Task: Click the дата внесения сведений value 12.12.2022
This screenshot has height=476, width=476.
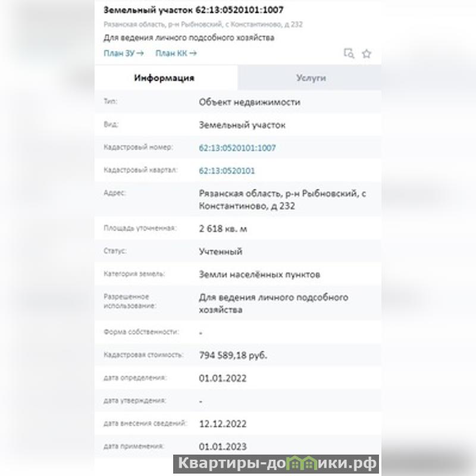Action: [x=223, y=424]
